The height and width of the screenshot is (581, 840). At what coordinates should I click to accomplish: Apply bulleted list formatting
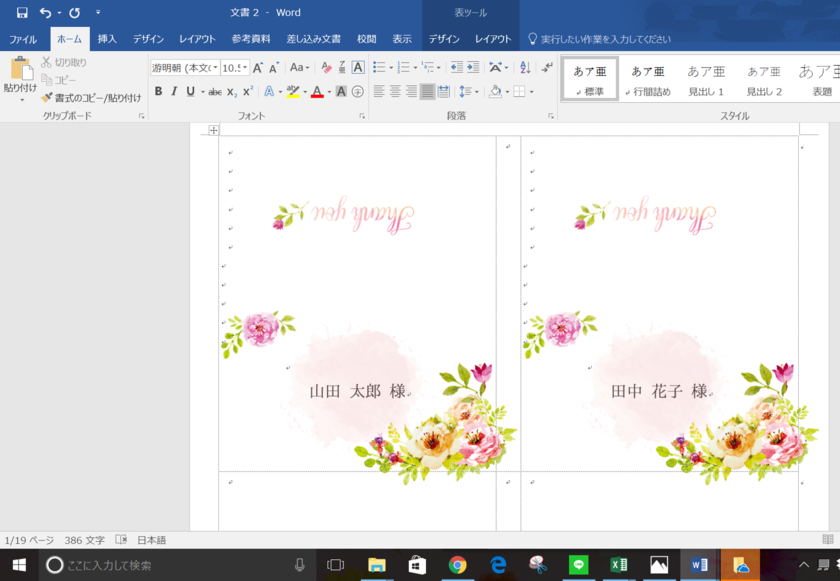tap(378, 66)
